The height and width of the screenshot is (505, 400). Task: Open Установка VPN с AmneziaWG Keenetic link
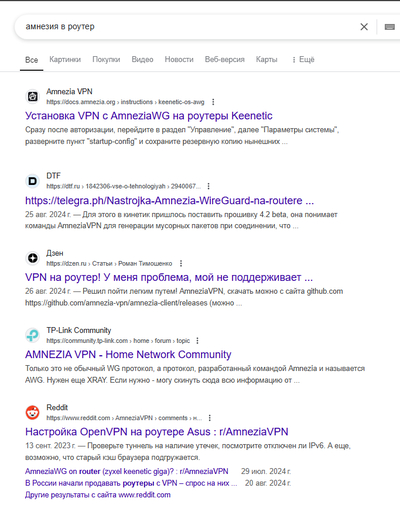pyautogui.click(x=149, y=116)
